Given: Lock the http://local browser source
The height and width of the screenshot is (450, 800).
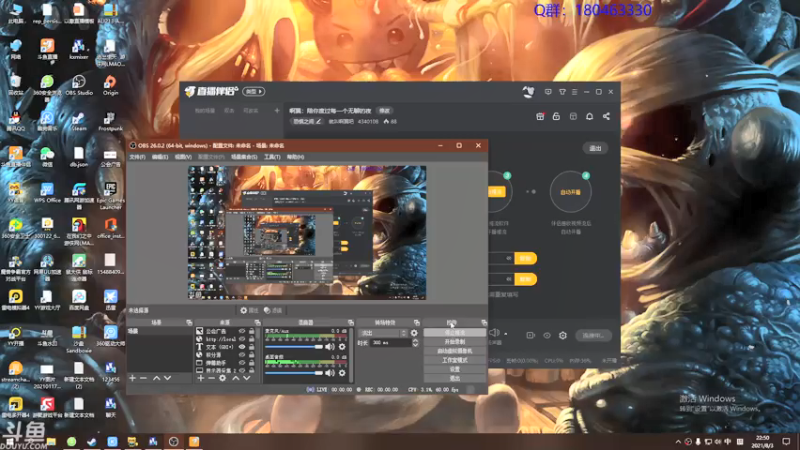Looking at the screenshot, I should [x=252, y=339].
